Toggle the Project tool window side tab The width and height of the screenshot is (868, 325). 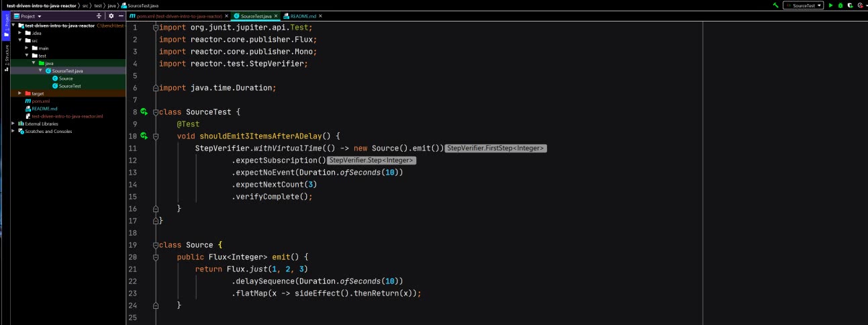click(x=7, y=24)
